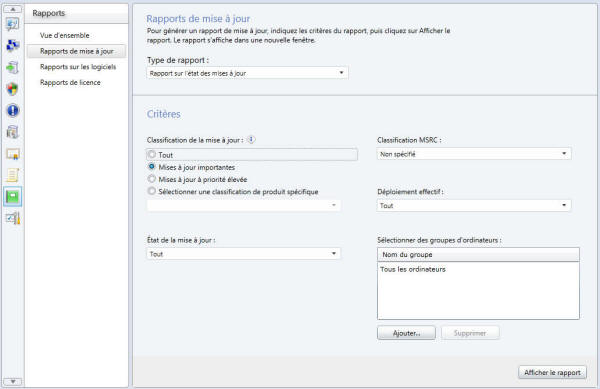The width and height of the screenshot is (600, 389).
Task: Open Vue d'ensemble in Rapports menu
Action: pos(65,35)
